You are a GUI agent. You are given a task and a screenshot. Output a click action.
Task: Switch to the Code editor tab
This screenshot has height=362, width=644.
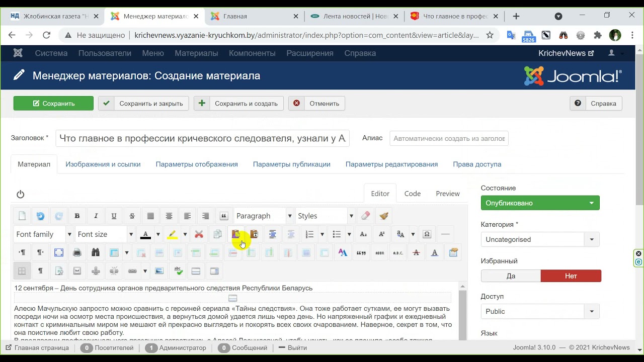(x=413, y=194)
